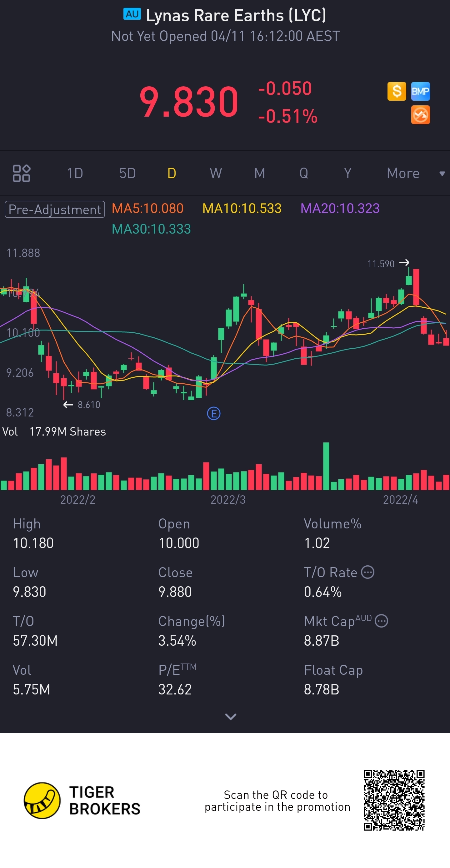Tap the promotion QR code

[x=394, y=800]
